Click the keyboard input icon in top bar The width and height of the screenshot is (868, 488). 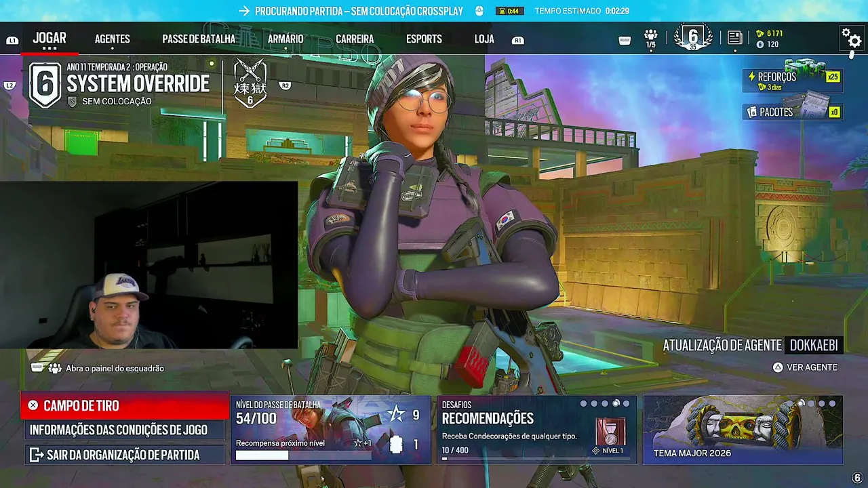click(625, 41)
